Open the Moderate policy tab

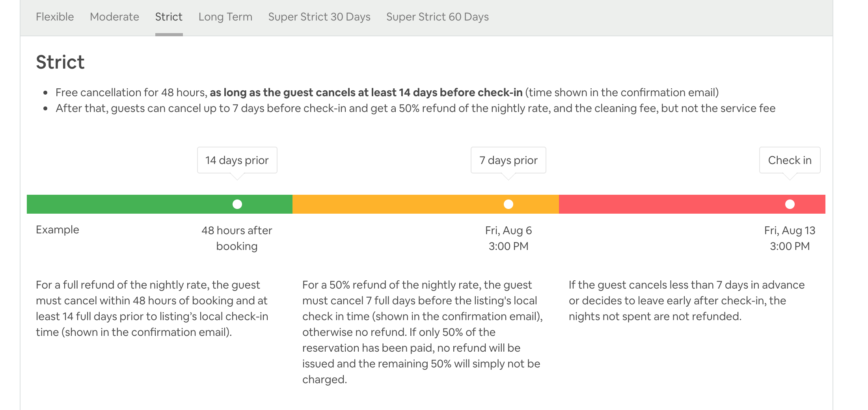[x=114, y=17]
